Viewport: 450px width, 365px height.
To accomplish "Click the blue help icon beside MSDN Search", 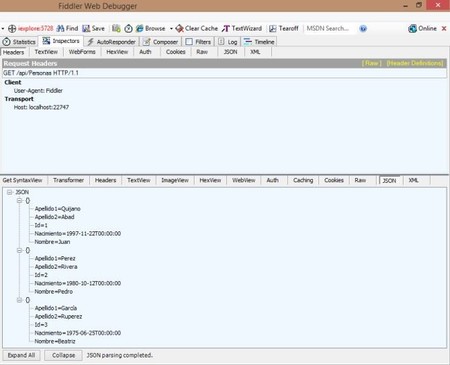I will [x=363, y=29].
